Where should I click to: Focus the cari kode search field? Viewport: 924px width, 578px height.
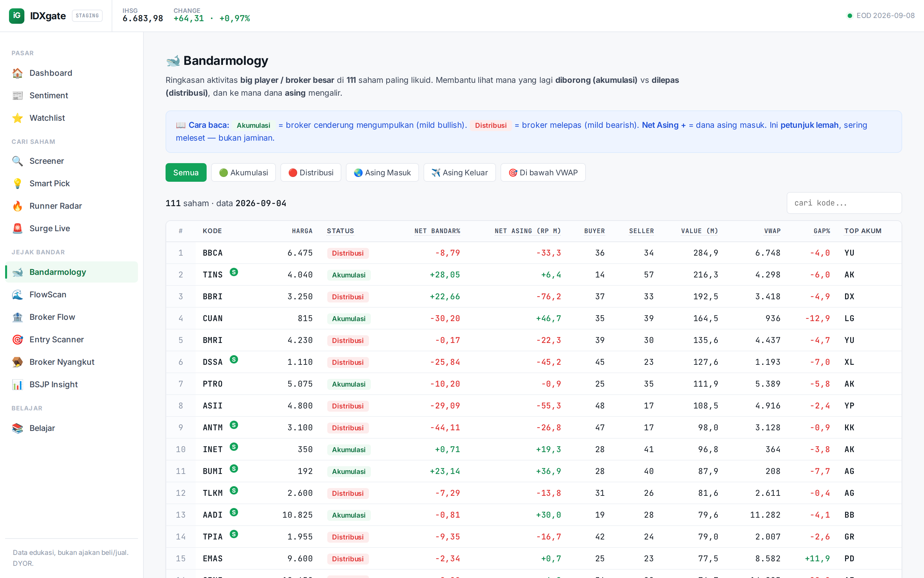click(844, 203)
